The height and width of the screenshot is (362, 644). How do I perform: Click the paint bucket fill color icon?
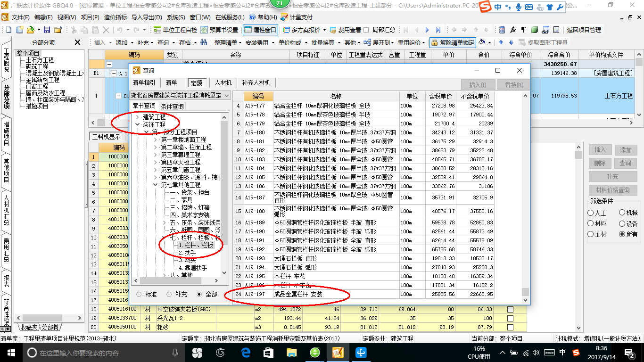(x=482, y=42)
